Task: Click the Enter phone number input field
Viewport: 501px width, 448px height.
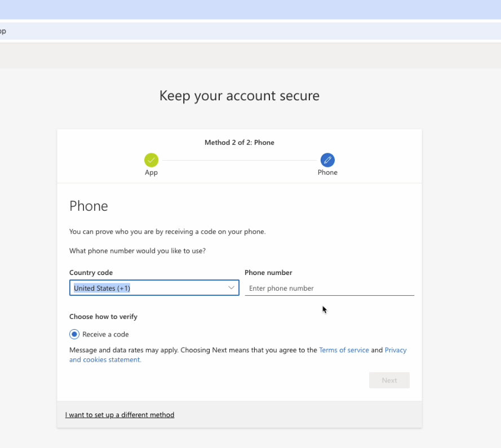Action: coord(329,288)
